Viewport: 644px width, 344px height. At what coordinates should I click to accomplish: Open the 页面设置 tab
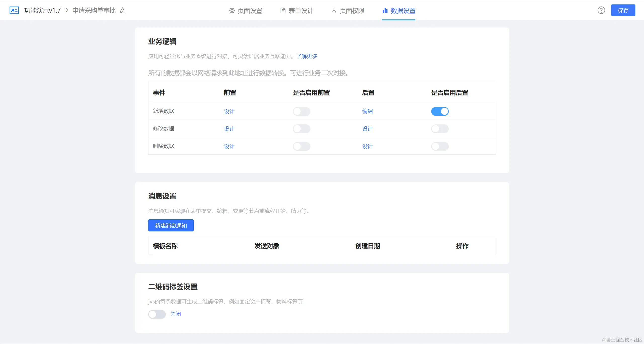pyautogui.click(x=246, y=11)
